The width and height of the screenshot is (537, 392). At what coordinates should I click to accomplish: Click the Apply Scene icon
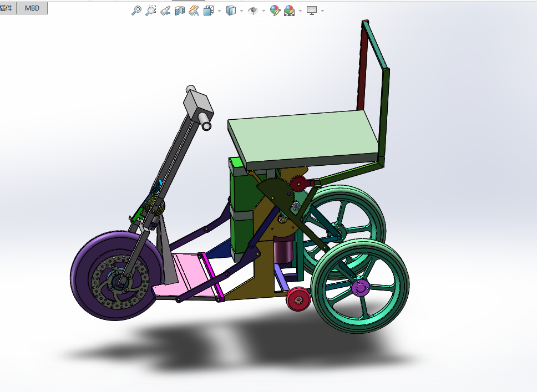(x=290, y=11)
